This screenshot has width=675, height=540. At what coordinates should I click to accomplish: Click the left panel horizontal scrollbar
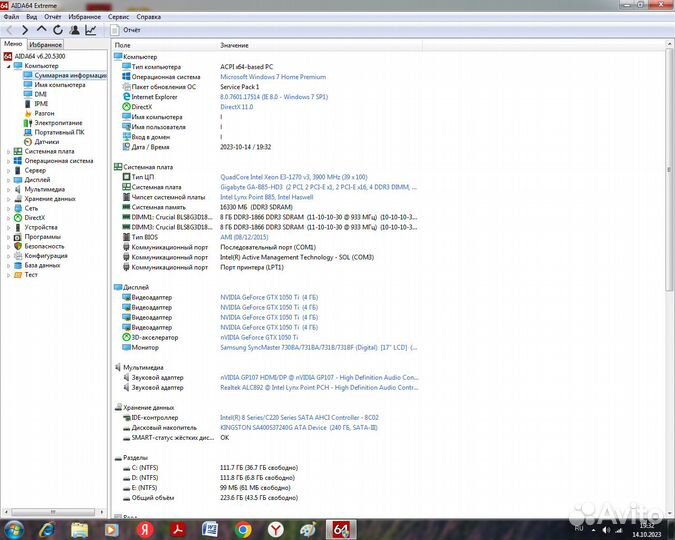[x=55, y=511]
